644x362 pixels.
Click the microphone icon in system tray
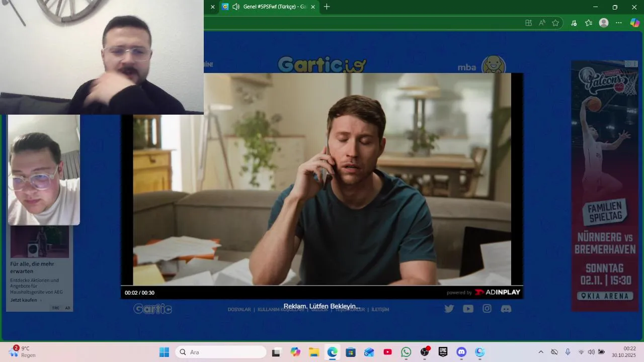point(568,352)
